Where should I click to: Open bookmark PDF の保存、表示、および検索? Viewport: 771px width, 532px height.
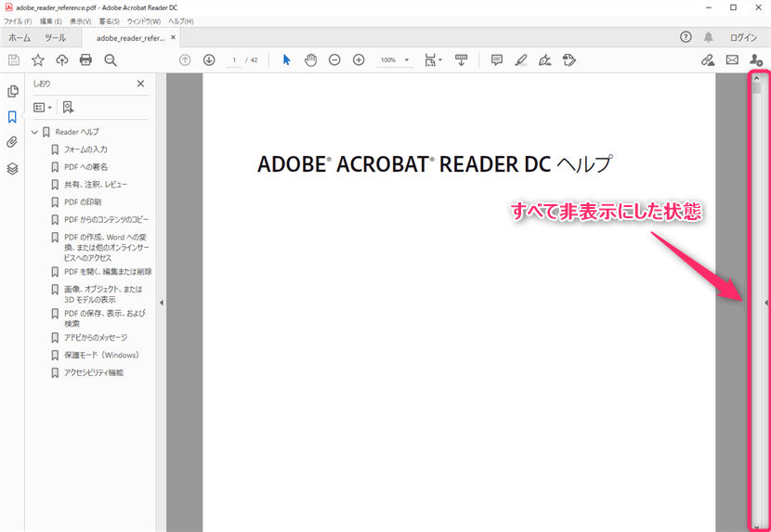pyautogui.click(x=105, y=318)
